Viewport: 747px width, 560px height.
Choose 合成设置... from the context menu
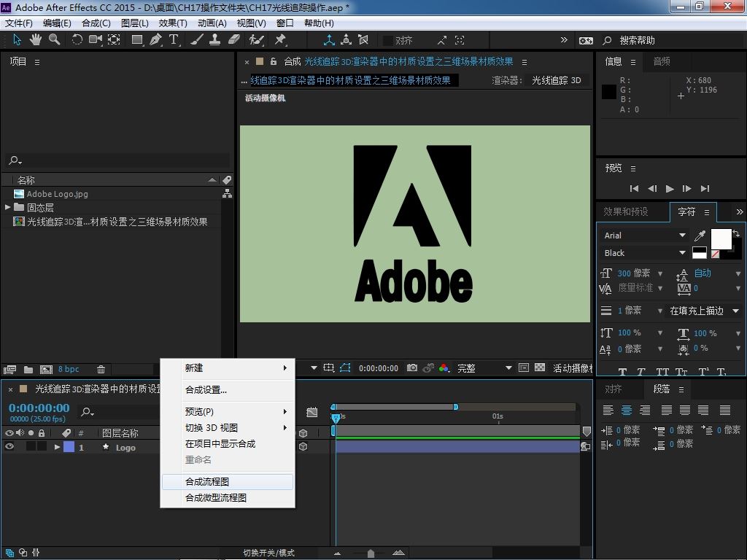tap(228, 390)
